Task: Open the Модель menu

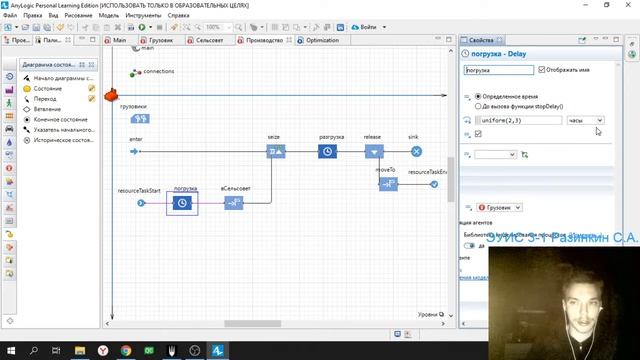Action: pos(109,16)
